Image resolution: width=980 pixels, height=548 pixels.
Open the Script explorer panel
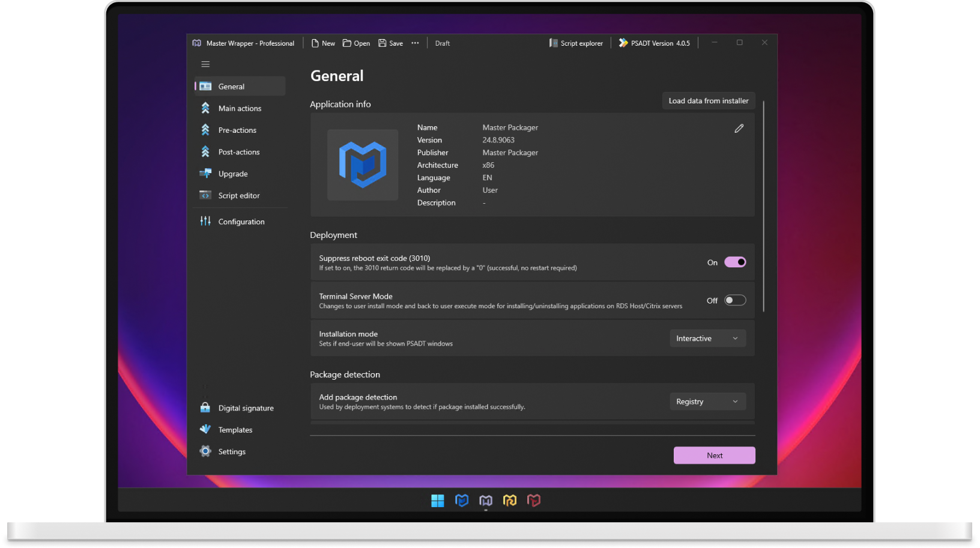click(576, 43)
